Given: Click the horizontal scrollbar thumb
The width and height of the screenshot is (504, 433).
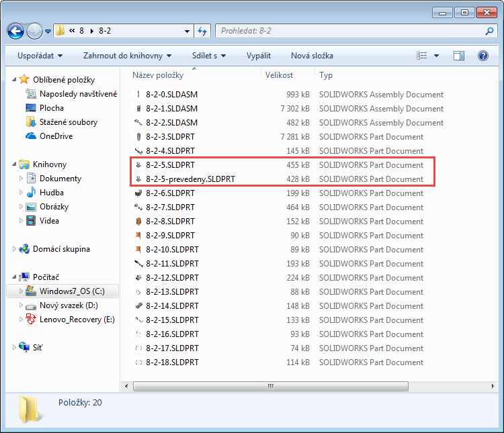Looking at the screenshot, I should (x=271, y=387).
